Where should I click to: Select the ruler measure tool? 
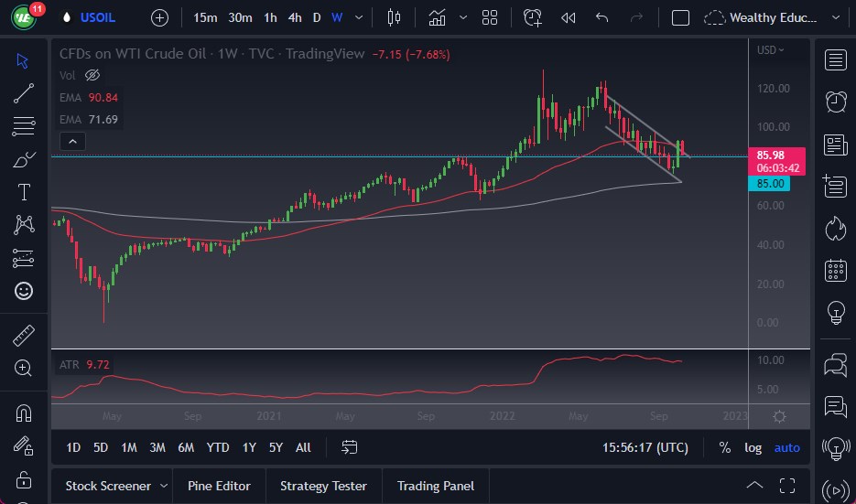tap(24, 336)
